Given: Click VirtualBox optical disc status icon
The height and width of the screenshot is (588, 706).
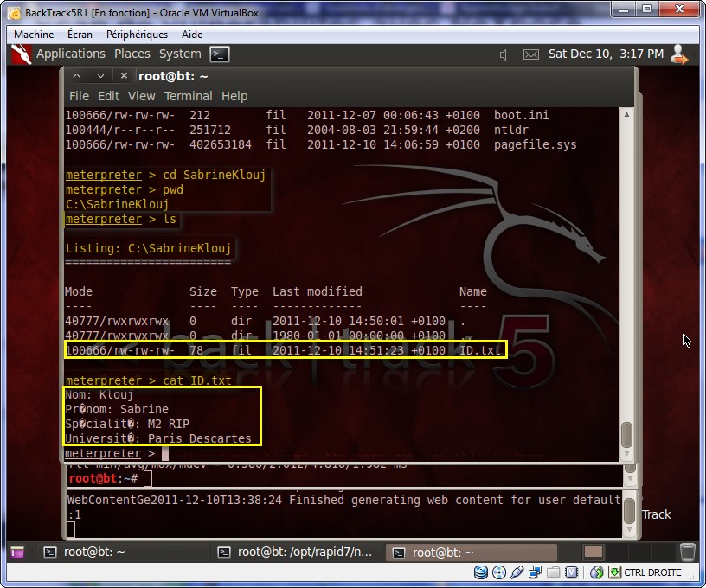Looking at the screenshot, I should pos(499,572).
